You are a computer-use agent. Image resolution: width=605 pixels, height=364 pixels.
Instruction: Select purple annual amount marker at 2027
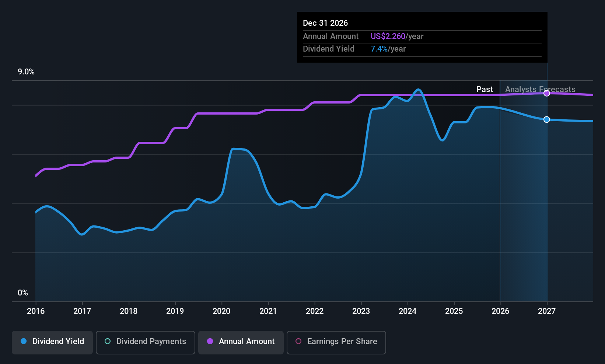pos(547,93)
